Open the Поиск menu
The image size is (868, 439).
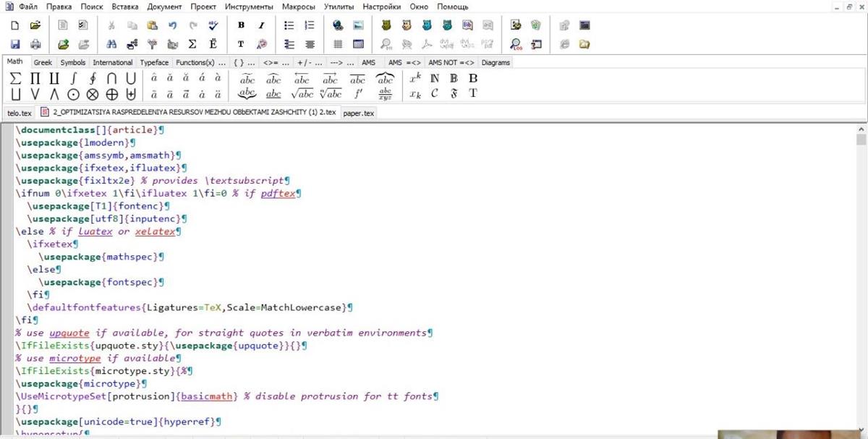pyautogui.click(x=92, y=7)
